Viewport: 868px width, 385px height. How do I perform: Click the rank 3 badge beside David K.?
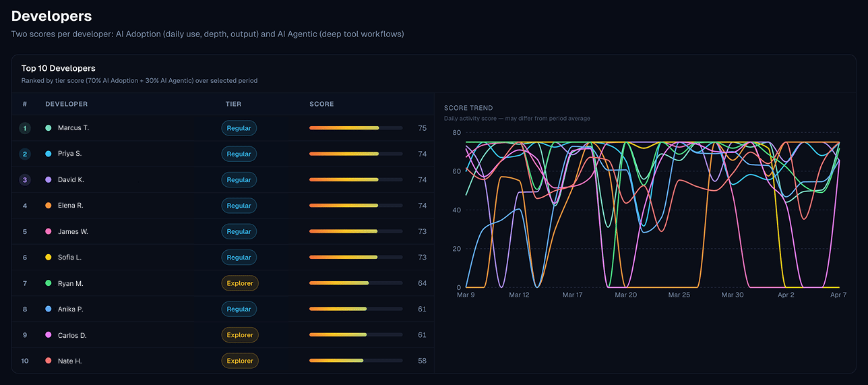pos(25,180)
